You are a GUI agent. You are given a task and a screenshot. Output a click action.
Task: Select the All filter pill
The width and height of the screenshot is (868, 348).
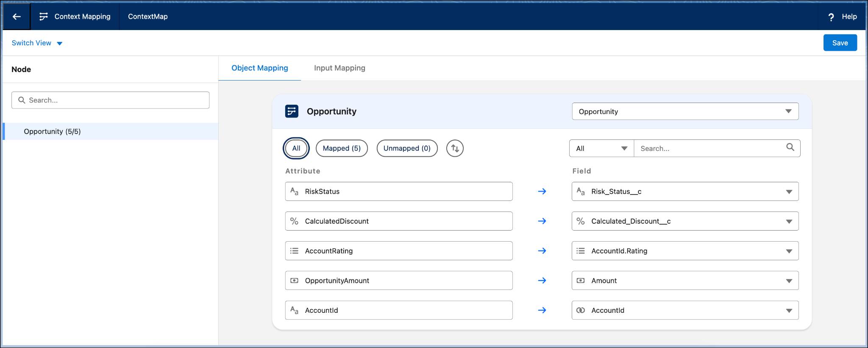296,148
